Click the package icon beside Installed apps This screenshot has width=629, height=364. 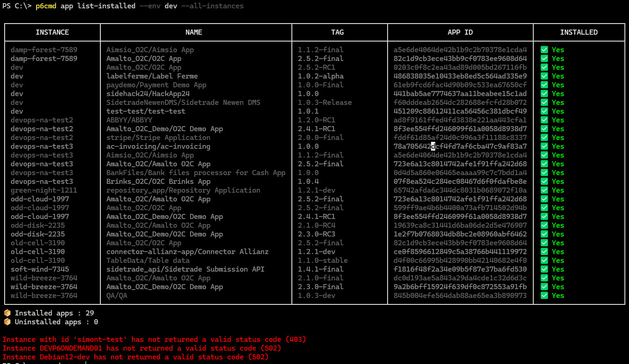(7, 313)
